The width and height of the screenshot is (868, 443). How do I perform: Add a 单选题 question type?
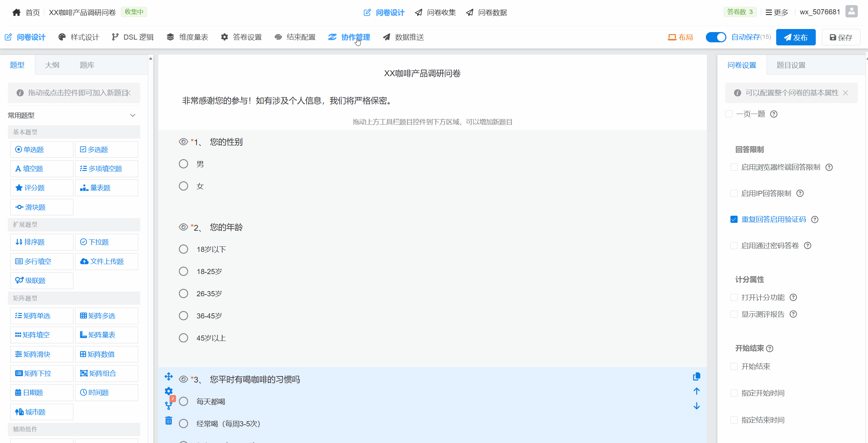click(x=42, y=149)
